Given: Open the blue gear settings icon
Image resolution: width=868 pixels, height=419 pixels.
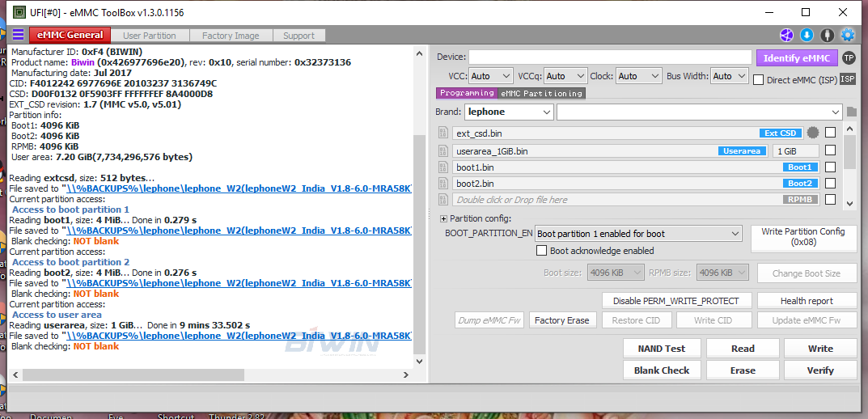Looking at the screenshot, I should pos(848,36).
